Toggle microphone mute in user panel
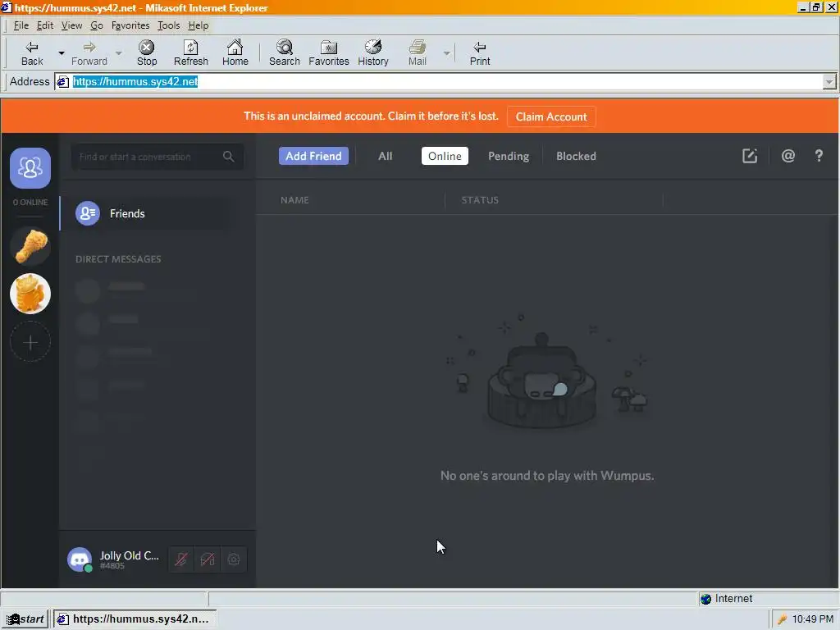This screenshot has width=840, height=630. (181, 559)
